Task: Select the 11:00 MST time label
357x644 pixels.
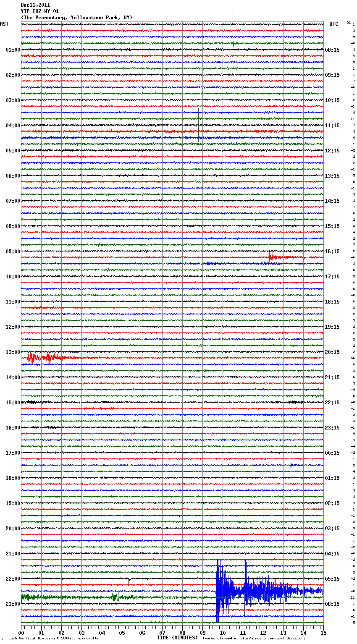Action: tap(13, 302)
